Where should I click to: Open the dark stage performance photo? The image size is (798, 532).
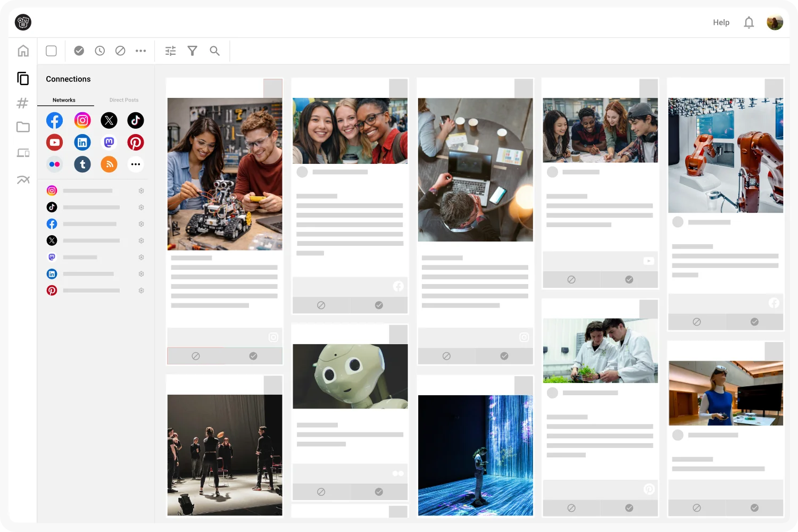(225, 455)
